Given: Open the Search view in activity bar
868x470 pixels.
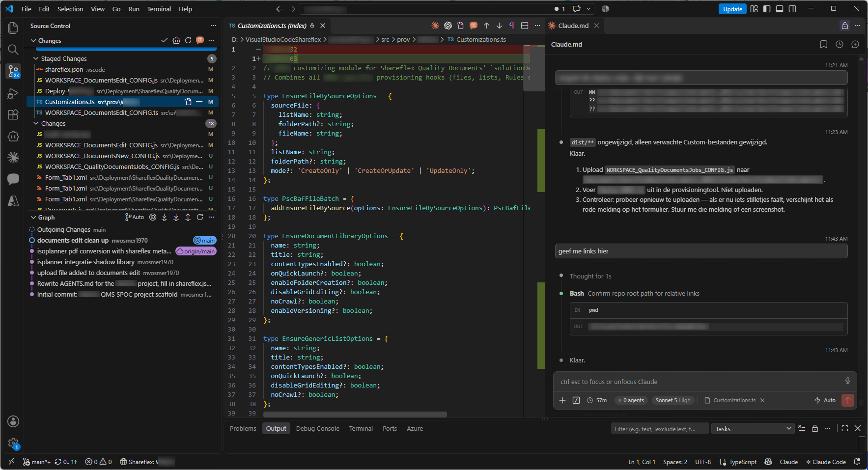Looking at the screenshot, I should coord(13,50).
